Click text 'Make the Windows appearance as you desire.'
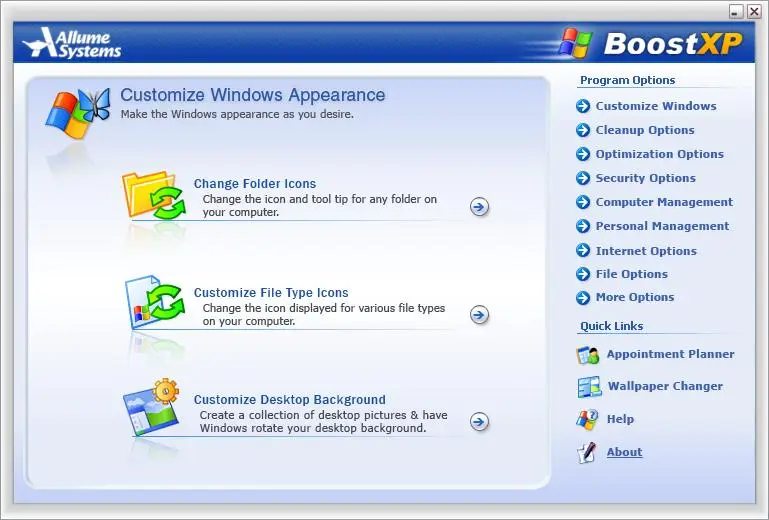 [237, 114]
